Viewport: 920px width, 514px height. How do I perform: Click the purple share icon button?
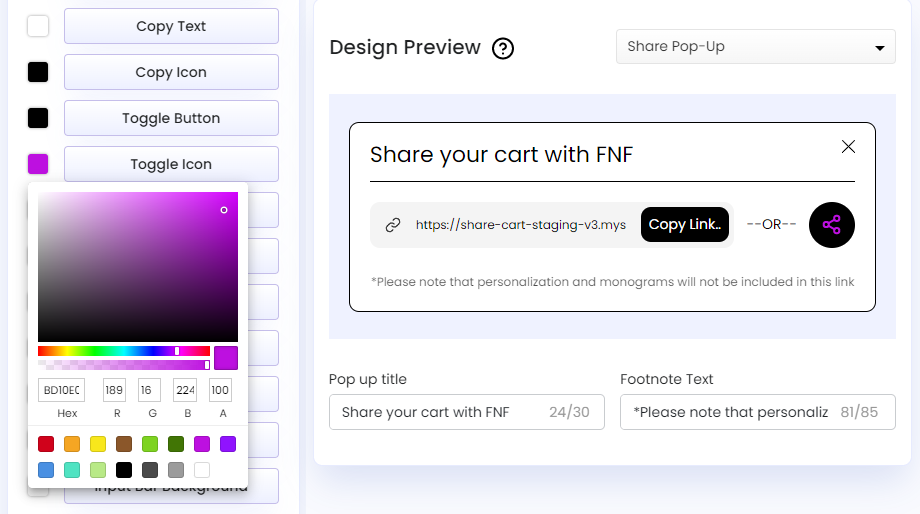pyautogui.click(x=831, y=225)
